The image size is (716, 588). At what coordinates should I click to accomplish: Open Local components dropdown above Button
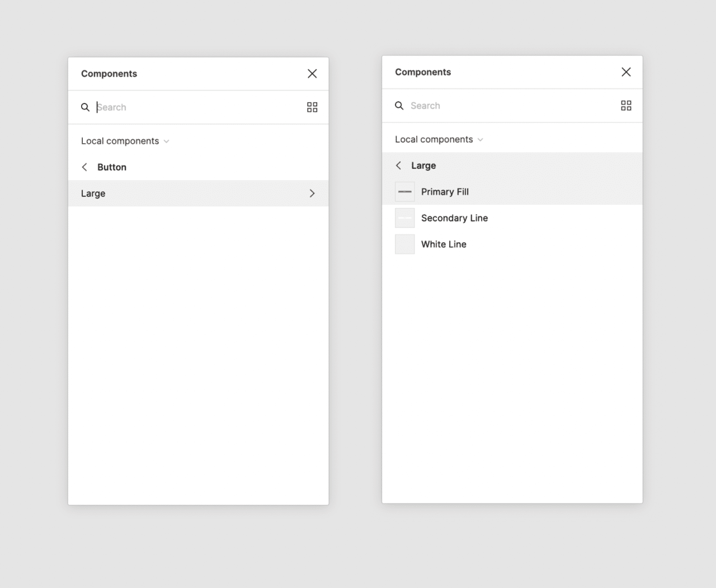click(125, 141)
